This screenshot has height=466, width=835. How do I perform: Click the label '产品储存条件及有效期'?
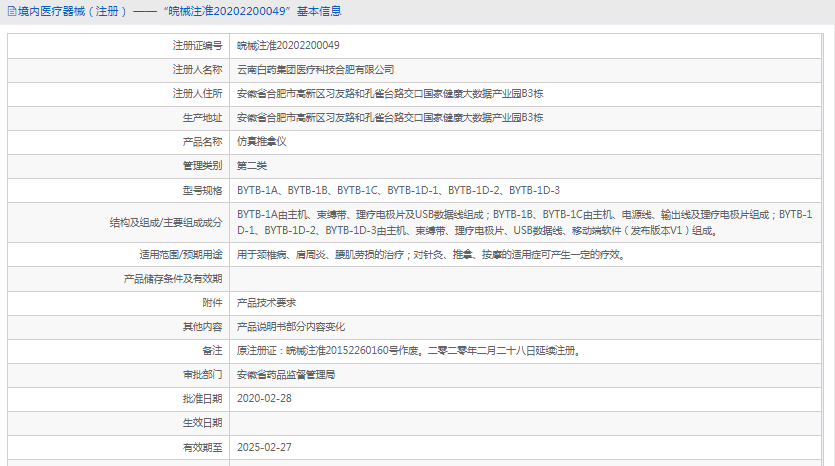173,279
